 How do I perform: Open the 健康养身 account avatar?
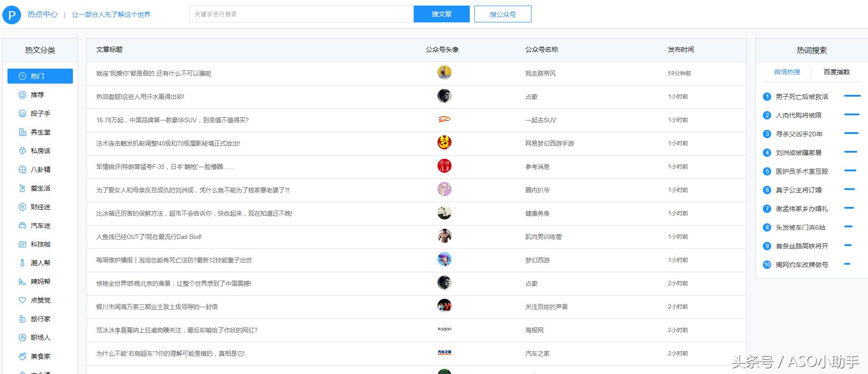(x=445, y=212)
